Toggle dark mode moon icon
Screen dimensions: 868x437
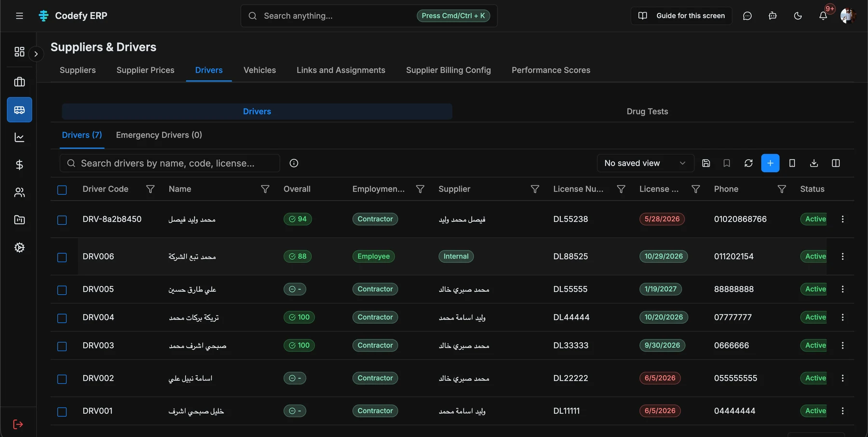coord(798,16)
